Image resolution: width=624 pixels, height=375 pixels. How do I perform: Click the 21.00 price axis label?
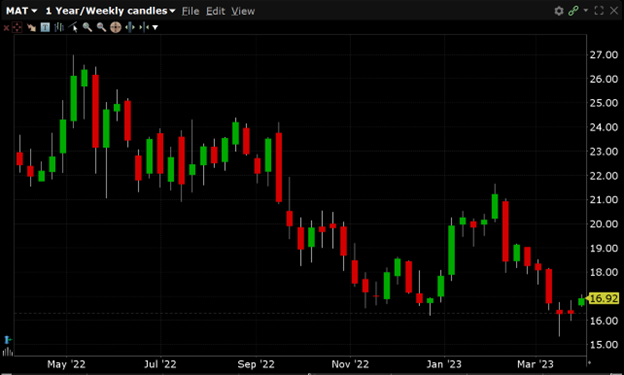pos(604,200)
